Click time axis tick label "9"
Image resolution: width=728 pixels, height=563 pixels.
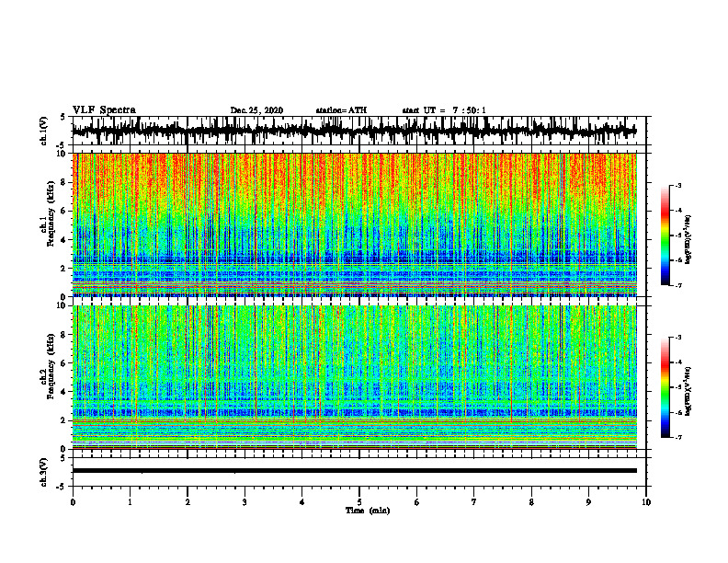pyautogui.click(x=588, y=502)
